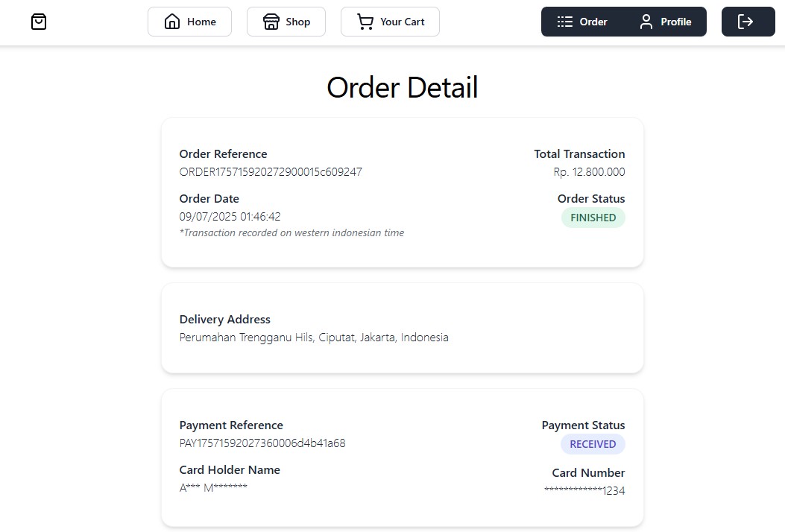Click the total transaction amount Rp. 12.800.000
This screenshot has height=532, width=785.
589,172
